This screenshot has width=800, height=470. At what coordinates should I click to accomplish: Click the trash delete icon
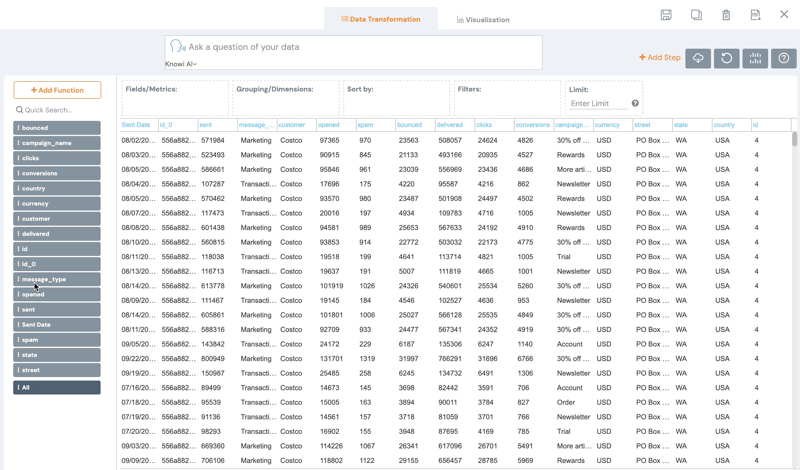click(x=726, y=15)
